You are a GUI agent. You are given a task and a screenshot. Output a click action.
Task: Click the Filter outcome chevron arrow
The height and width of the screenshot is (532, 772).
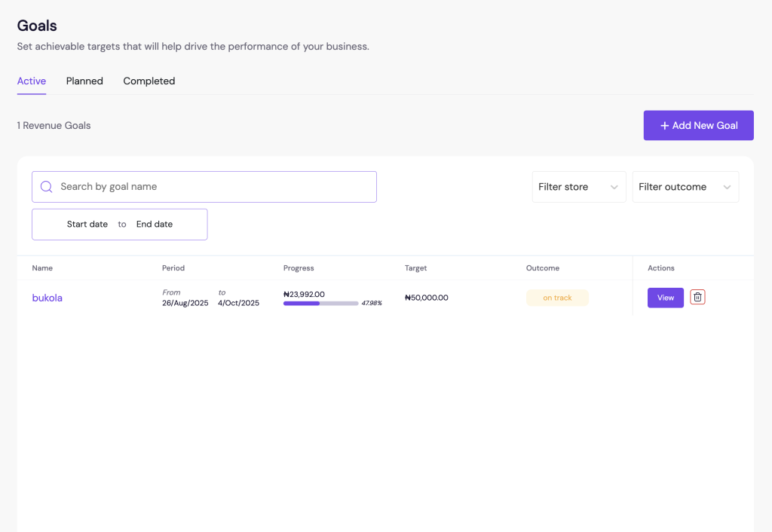point(727,187)
